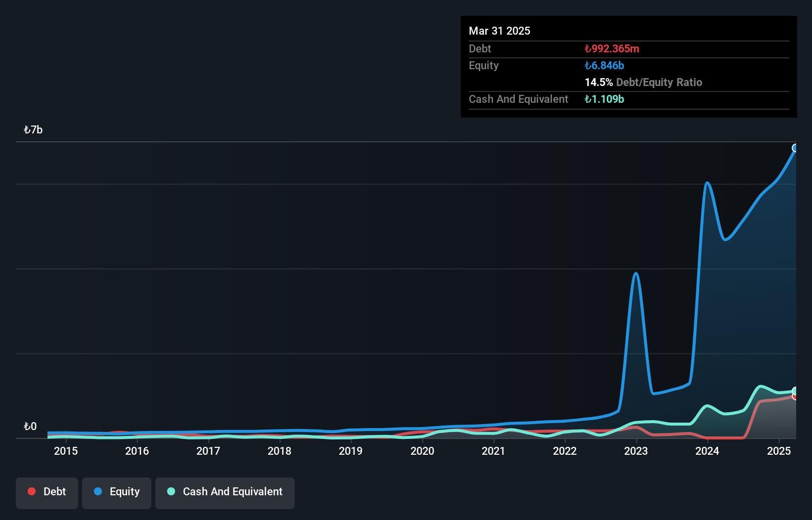Click the 2024 x-axis label
This screenshot has width=812, height=520.
(x=707, y=451)
